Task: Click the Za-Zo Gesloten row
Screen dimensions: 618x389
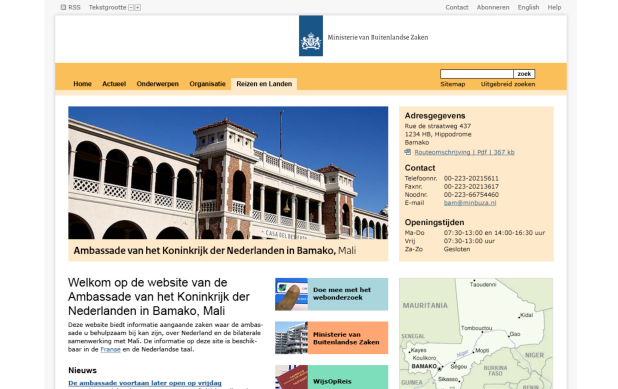Action: [437, 249]
